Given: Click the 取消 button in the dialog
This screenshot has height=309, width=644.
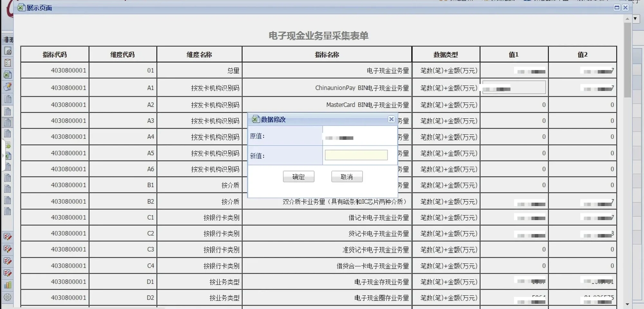Looking at the screenshot, I should click(347, 177).
